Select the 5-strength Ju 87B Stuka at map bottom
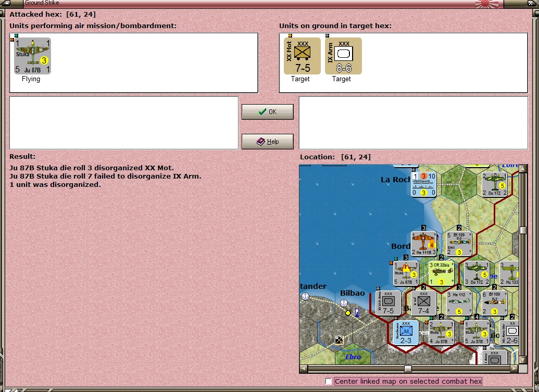 [x=477, y=332]
